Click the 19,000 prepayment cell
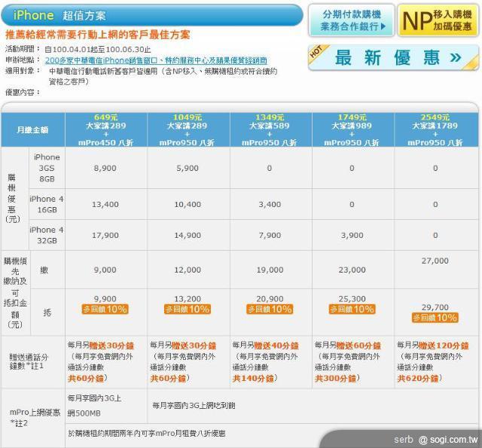Image resolution: width=482 pixels, height=448 pixels. [x=270, y=270]
